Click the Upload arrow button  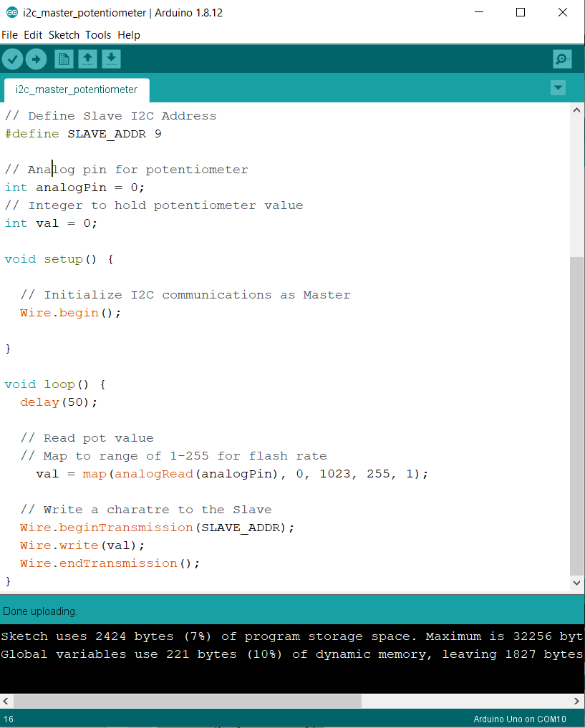pos(37,59)
